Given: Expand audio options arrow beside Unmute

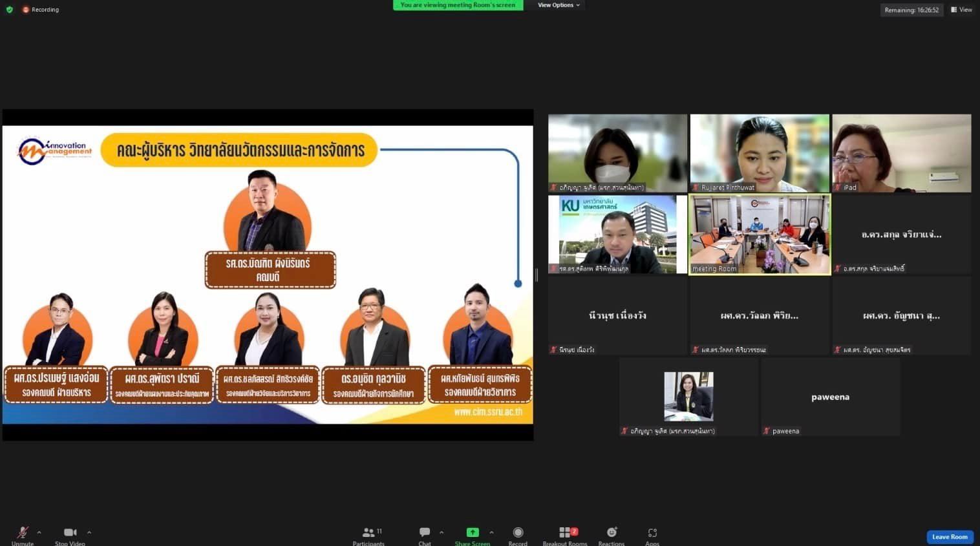Looking at the screenshot, I should click(x=39, y=532).
